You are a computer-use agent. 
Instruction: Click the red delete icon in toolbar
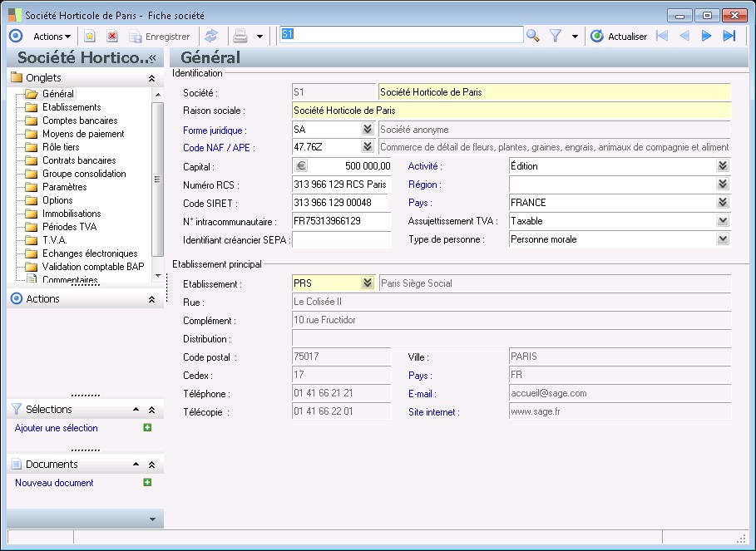click(x=112, y=36)
